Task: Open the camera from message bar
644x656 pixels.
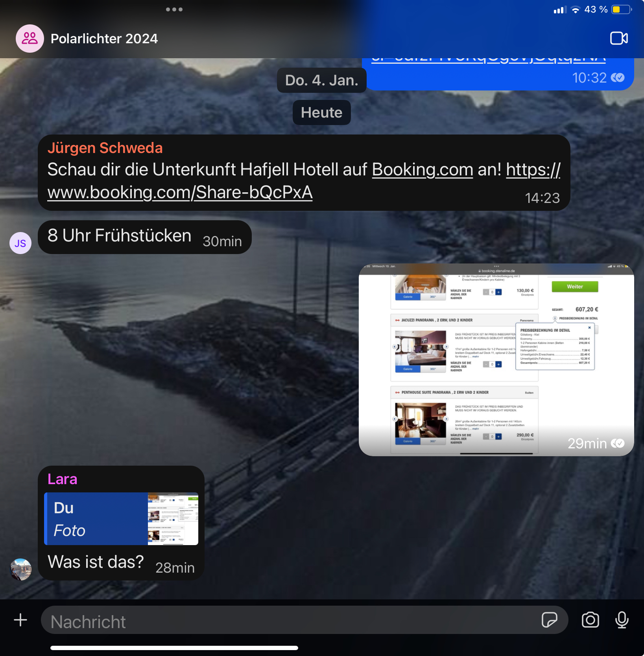Action: point(590,620)
